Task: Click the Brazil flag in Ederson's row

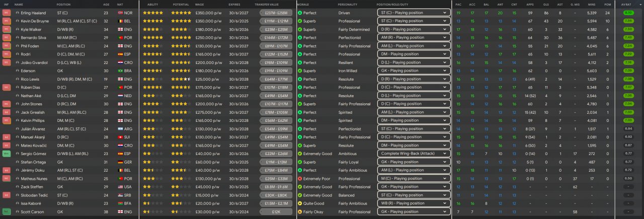Action: pos(120,71)
